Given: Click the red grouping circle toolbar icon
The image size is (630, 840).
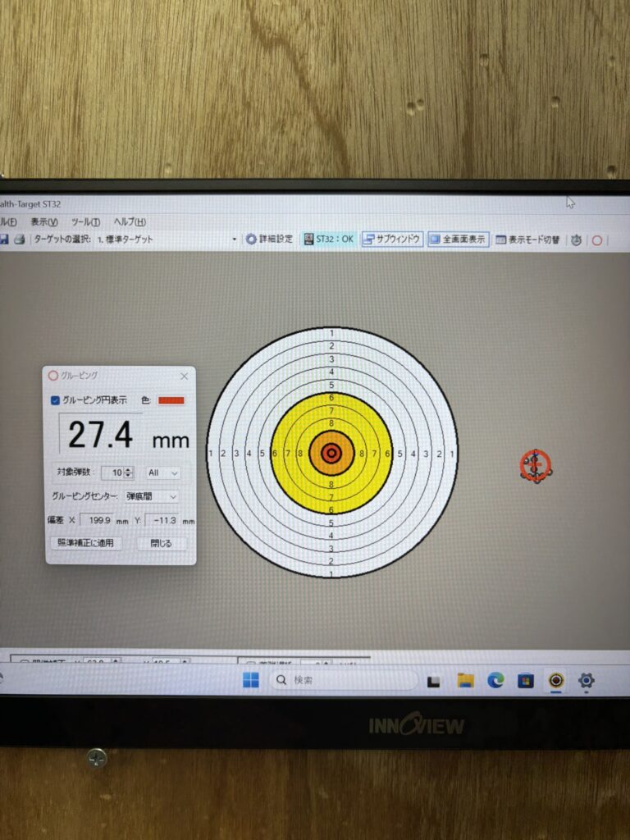Looking at the screenshot, I should pyautogui.click(x=597, y=240).
